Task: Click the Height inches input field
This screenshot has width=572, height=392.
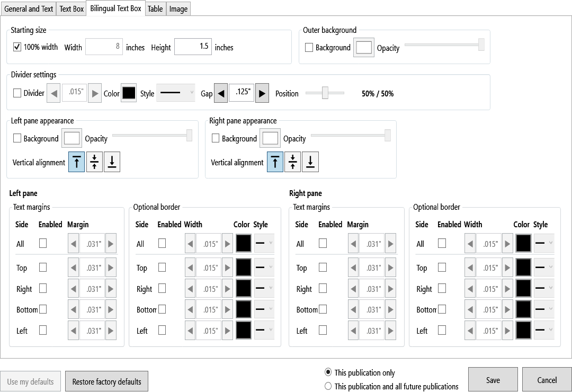Action: pyautogui.click(x=193, y=47)
